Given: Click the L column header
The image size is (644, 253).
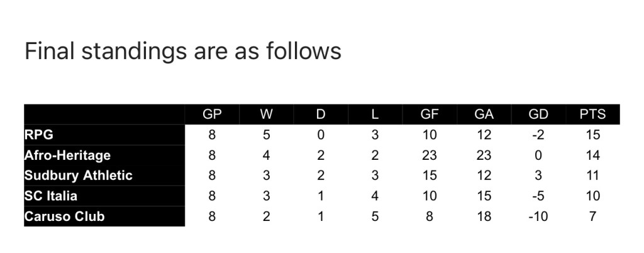Looking at the screenshot, I should (x=375, y=115).
